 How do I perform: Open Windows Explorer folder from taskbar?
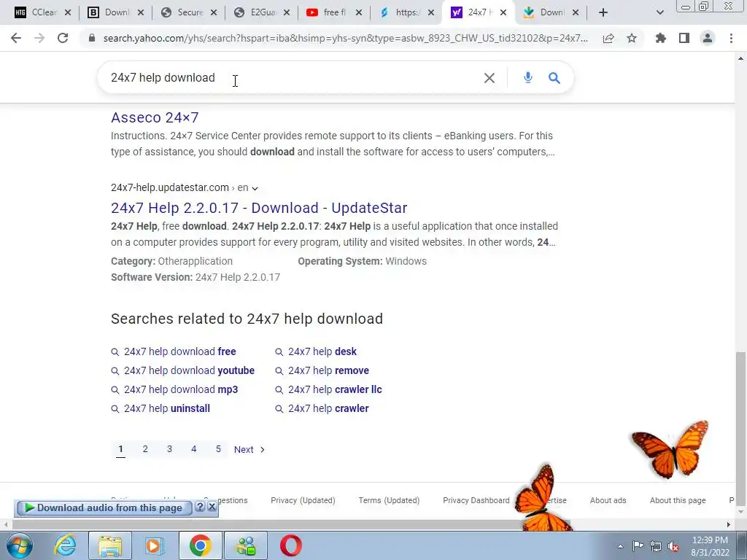point(110,545)
